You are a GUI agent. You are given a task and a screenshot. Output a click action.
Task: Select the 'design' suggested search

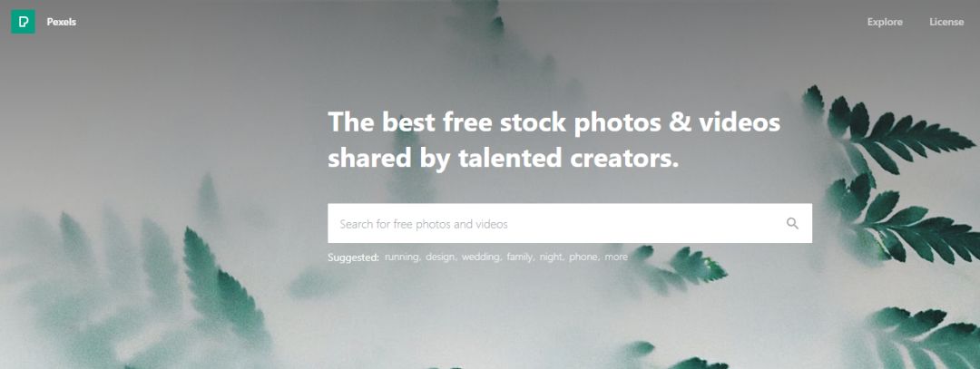(441, 257)
